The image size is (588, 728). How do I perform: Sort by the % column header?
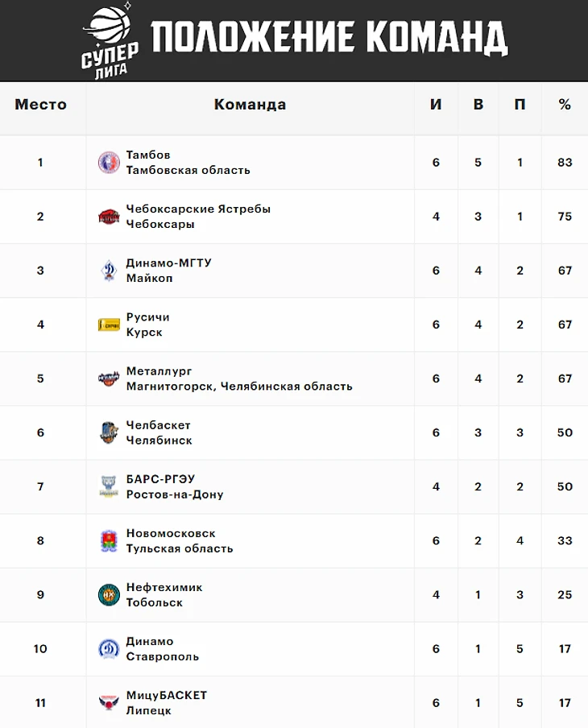(x=565, y=105)
